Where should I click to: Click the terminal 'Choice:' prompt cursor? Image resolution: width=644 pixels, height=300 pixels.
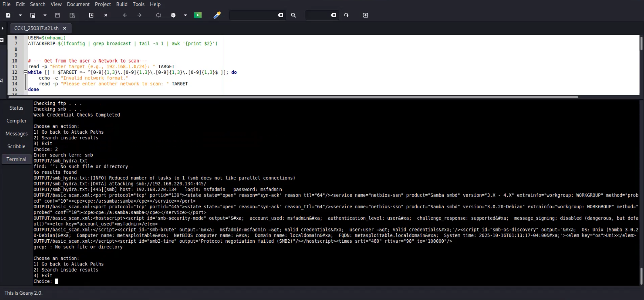57,281
